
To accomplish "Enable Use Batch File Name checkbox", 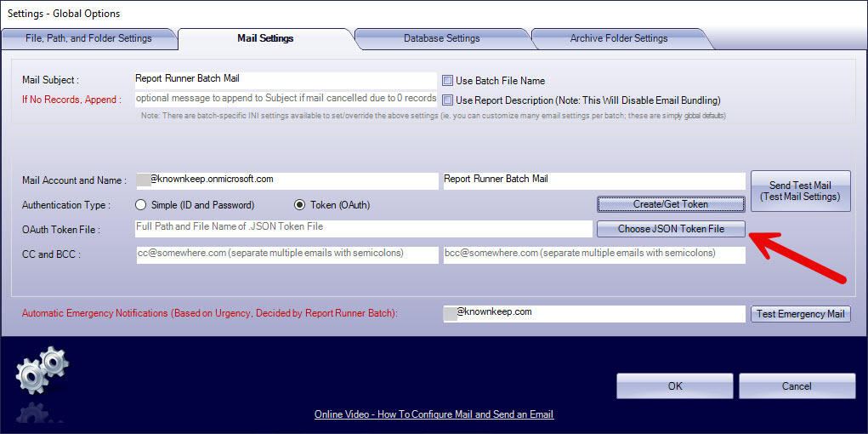I will (448, 81).
